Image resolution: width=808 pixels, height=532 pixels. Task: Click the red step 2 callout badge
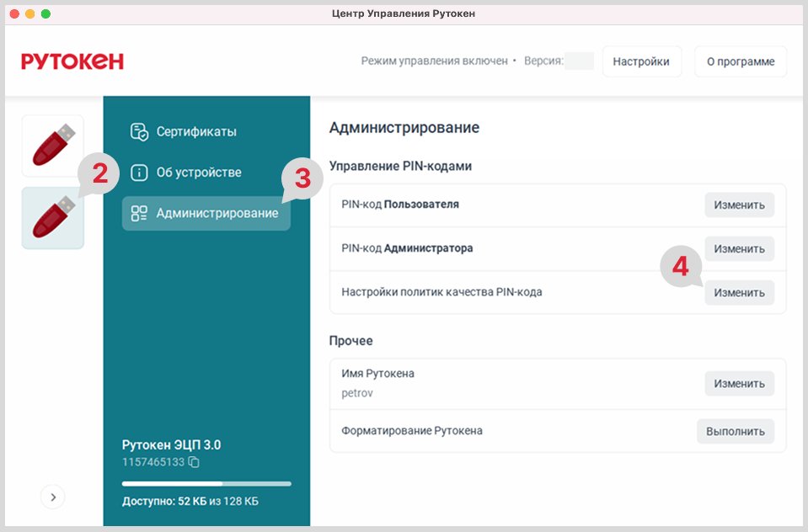click(100, 175)
